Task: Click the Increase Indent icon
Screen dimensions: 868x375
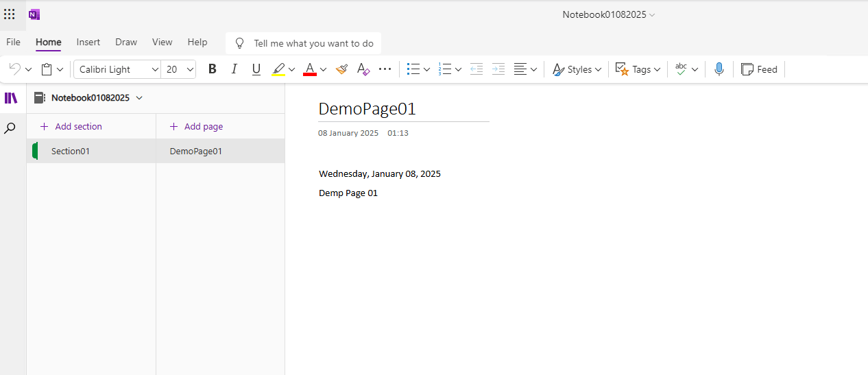Action: point(498,69)
